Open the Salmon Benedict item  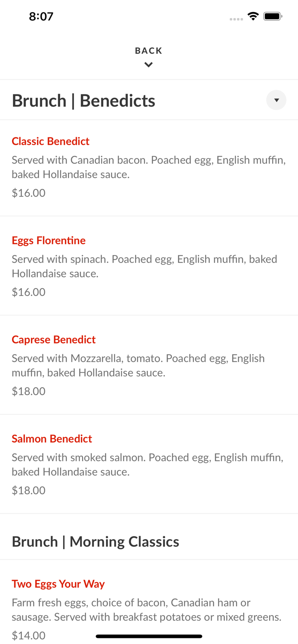tap(52, 439)
